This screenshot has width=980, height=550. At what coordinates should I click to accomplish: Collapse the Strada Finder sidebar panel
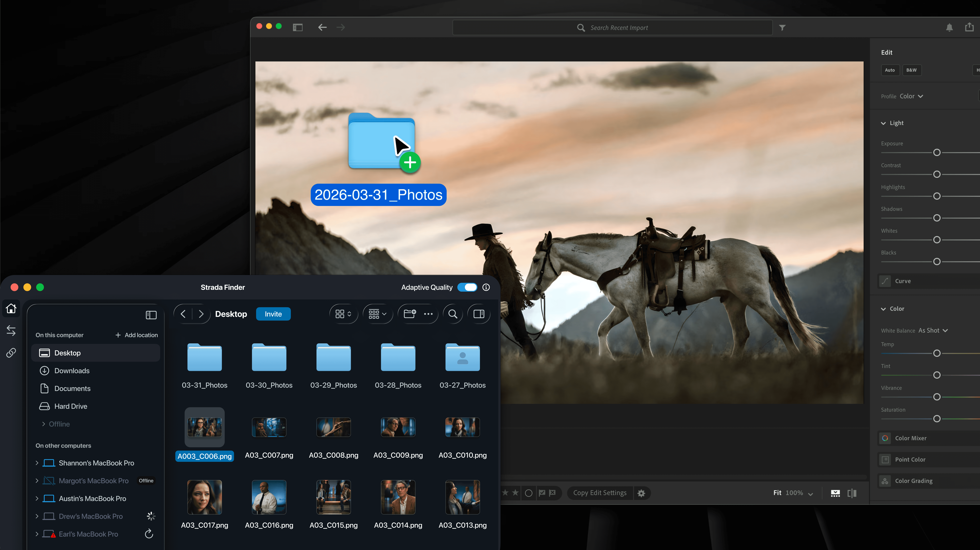151,315
